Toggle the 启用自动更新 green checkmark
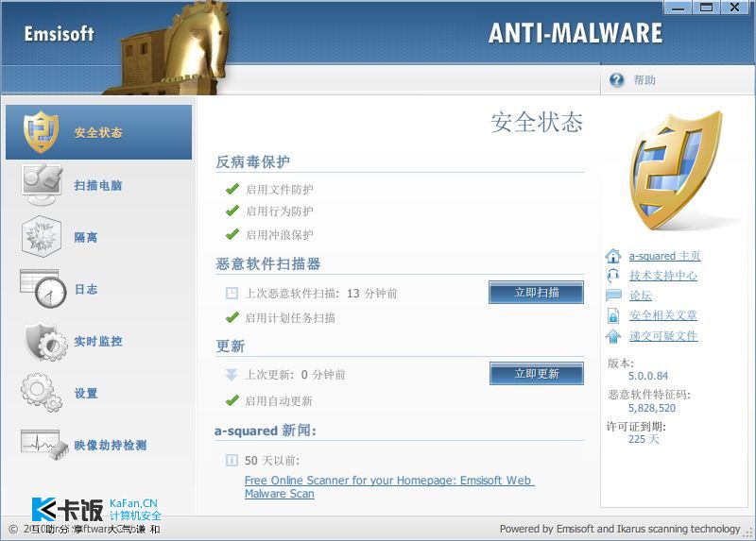The height and width of the screenshot is (541, 756). pyautogui.click(x=232, y=400)
